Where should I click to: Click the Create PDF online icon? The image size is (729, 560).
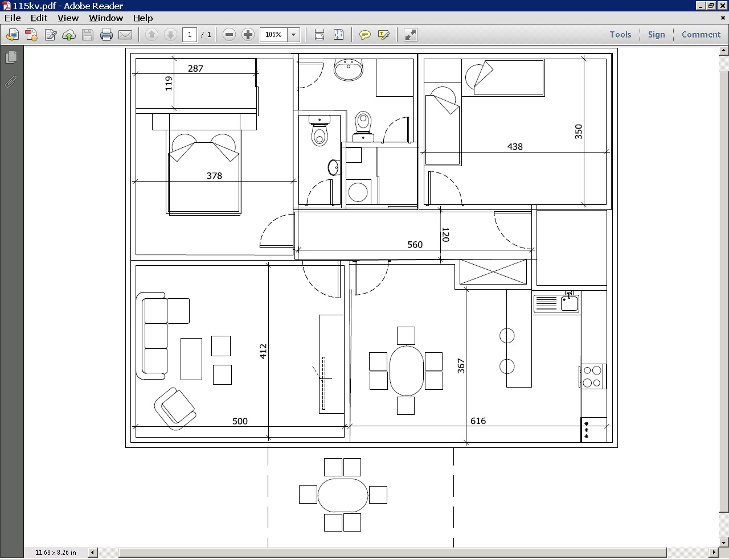pos(31,35)
